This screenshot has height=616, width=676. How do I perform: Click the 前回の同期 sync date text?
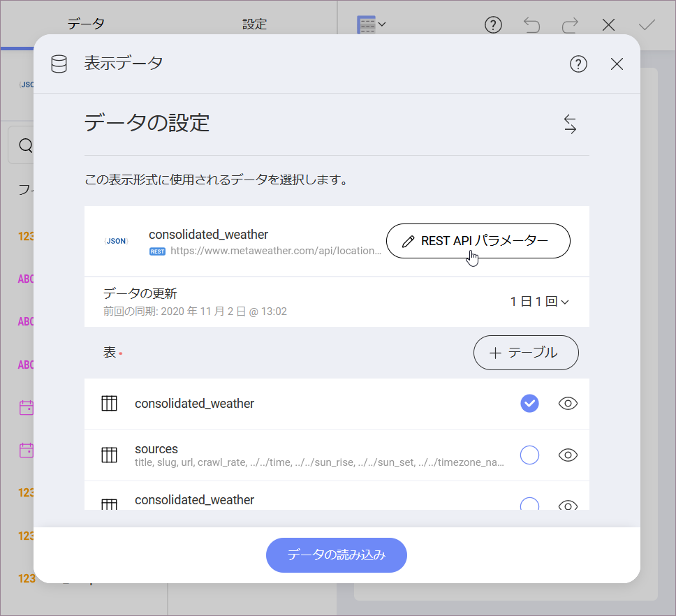195,311
